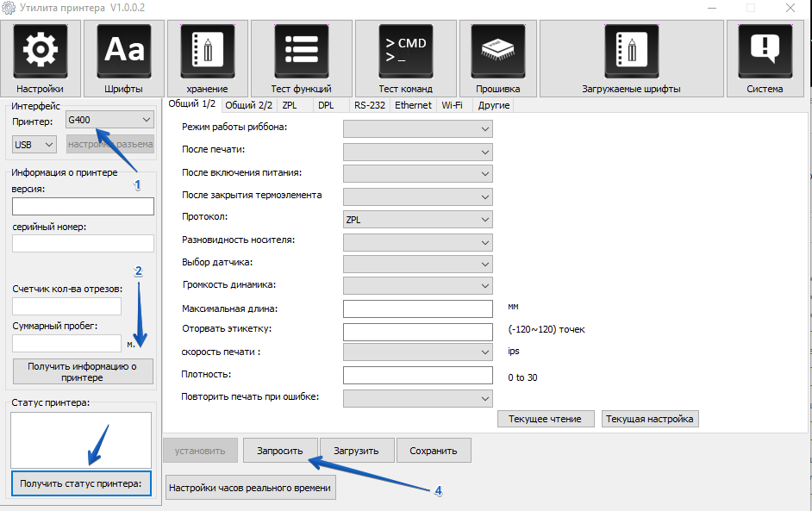
Task: Open the Система warning icon
Action: [765, 52]
